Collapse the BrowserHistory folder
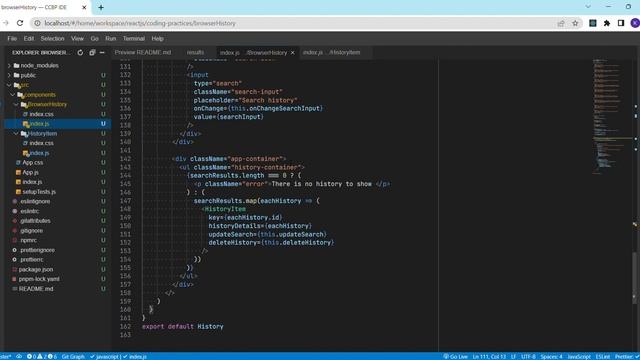 [47, 104]
